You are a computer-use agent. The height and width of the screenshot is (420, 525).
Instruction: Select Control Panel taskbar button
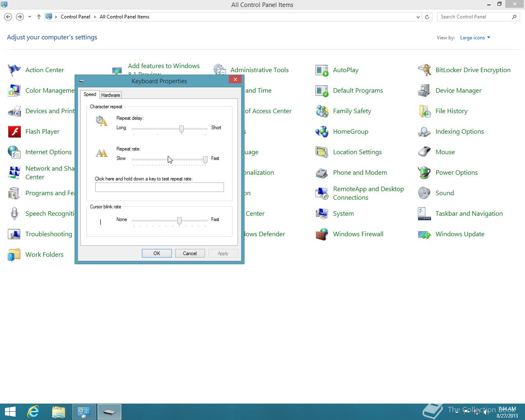[x=84, y=412]
